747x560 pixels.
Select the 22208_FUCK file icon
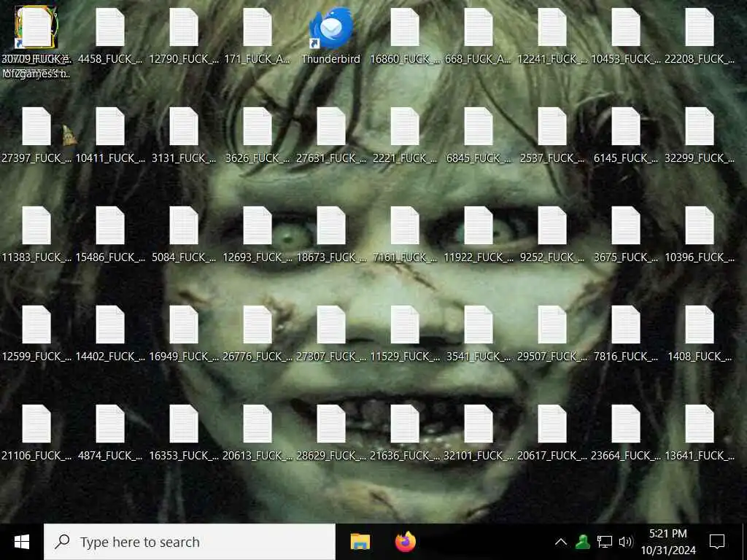point(700,28)
